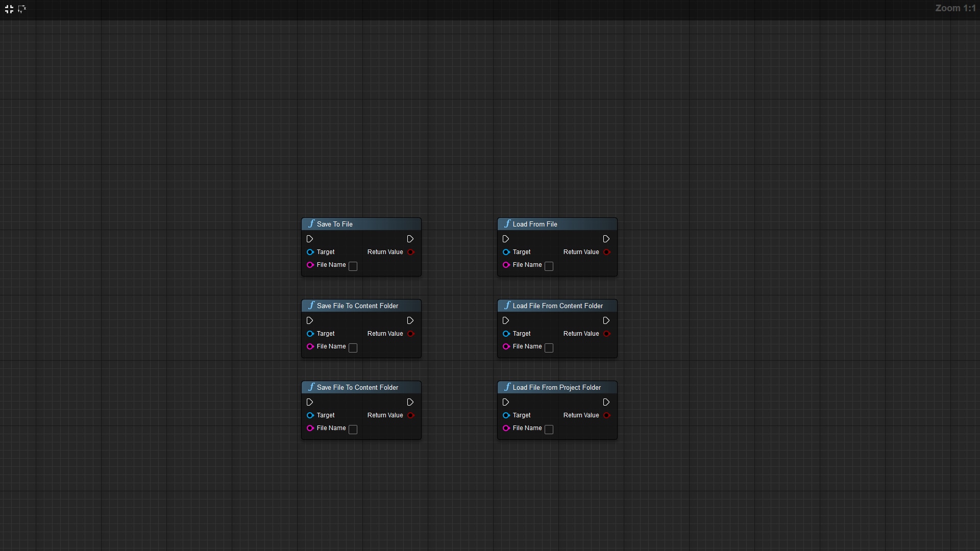Viewport: 980px width, 551px height.
Task: Click the function icon on Load File From Content Folder header
Action: [507, 305]
